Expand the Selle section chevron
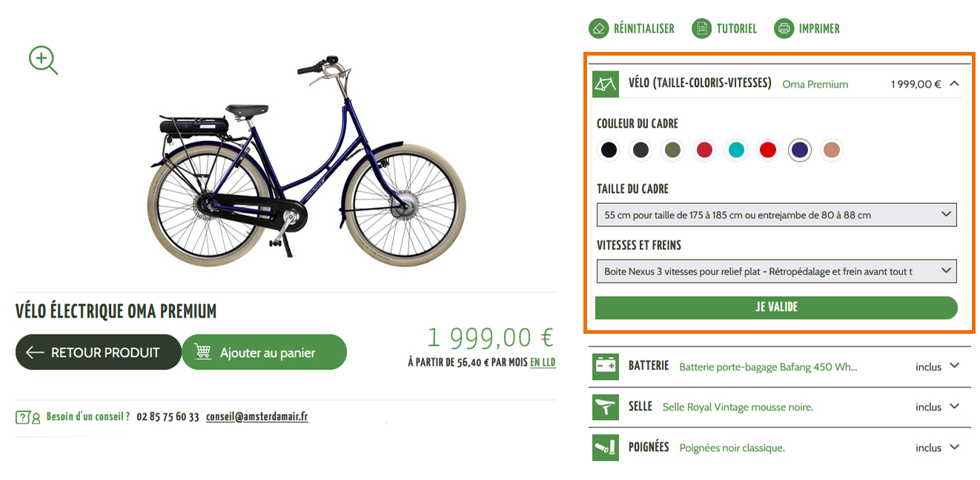The image size is (980, 480). [x=954, y=407]
